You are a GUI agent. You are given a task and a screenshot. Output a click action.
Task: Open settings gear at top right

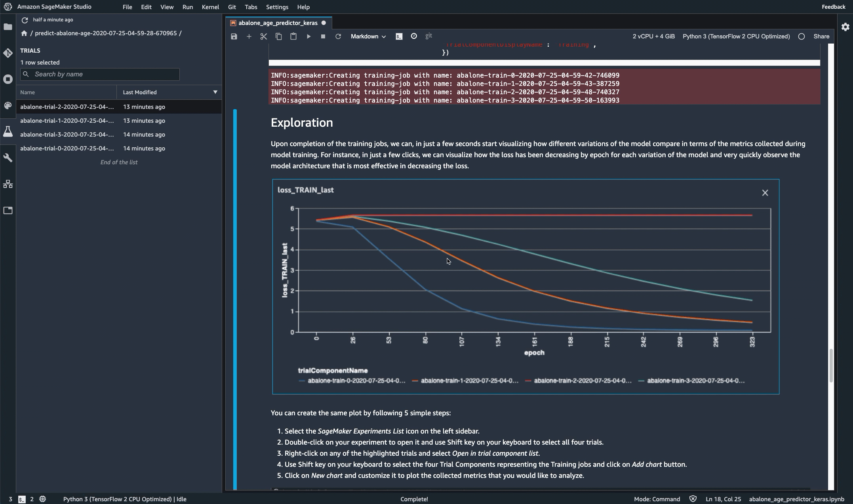(x=845, y=27)
